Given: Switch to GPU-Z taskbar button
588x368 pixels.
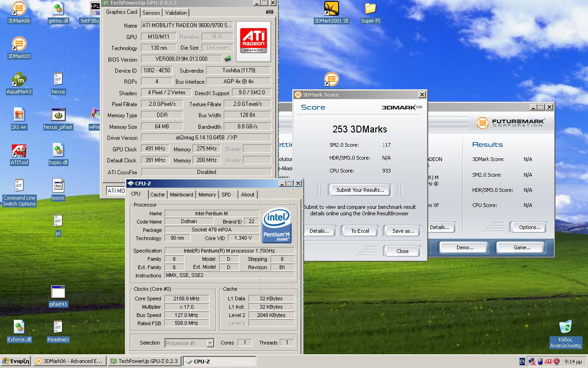Looking at the screenshot, I should (x=144, y=361).
